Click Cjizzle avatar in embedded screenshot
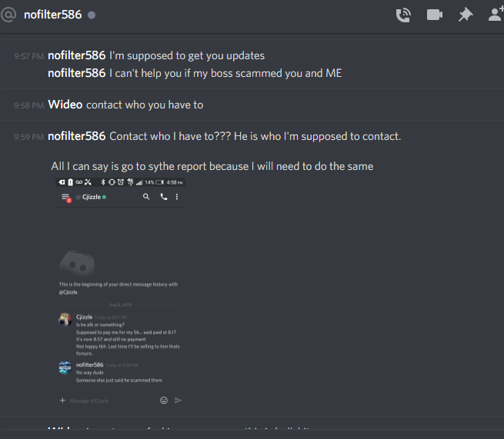This screenshot has height=439, width=504. tap(65, 320)
